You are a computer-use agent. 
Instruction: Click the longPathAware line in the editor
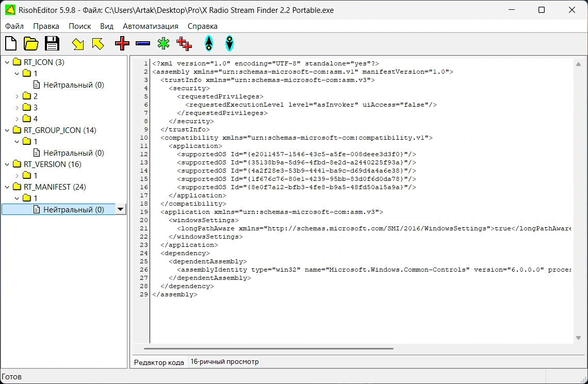tap(374, 228)
